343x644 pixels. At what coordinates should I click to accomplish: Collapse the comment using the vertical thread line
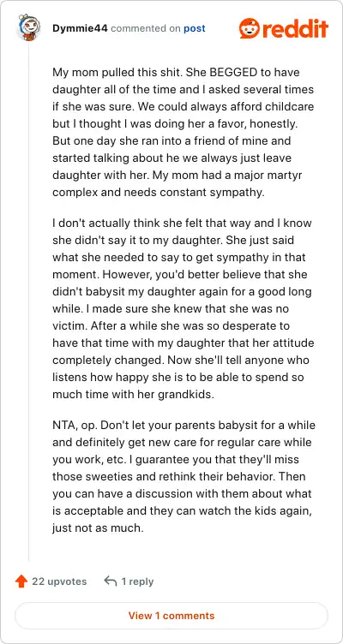click(x=29, y=301)
